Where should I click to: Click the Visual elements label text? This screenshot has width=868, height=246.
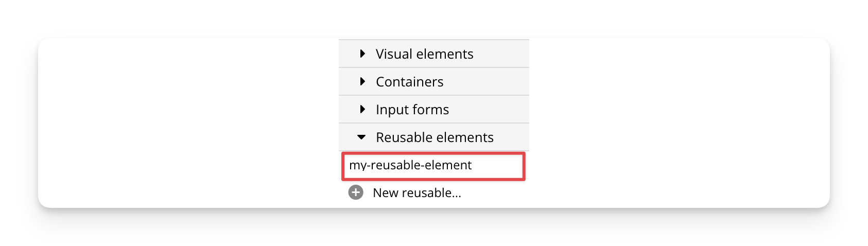pyautogui.click(x=424, y=54)
